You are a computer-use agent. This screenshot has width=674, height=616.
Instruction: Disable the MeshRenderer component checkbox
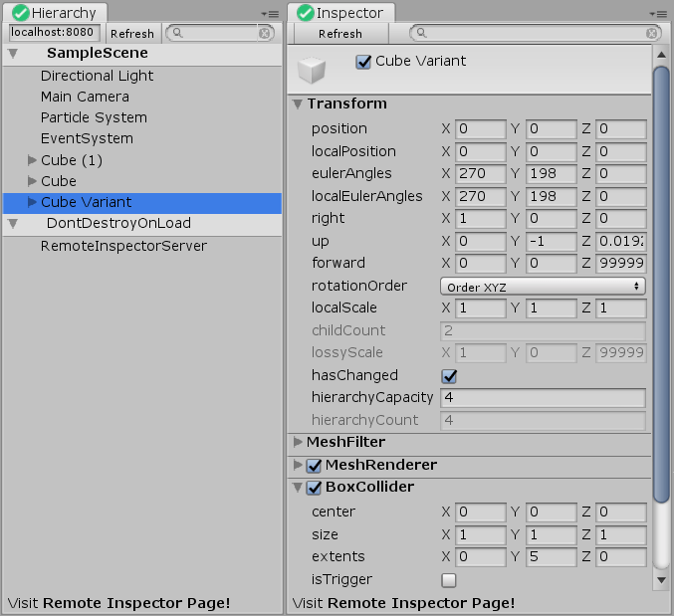click(314, 465)
